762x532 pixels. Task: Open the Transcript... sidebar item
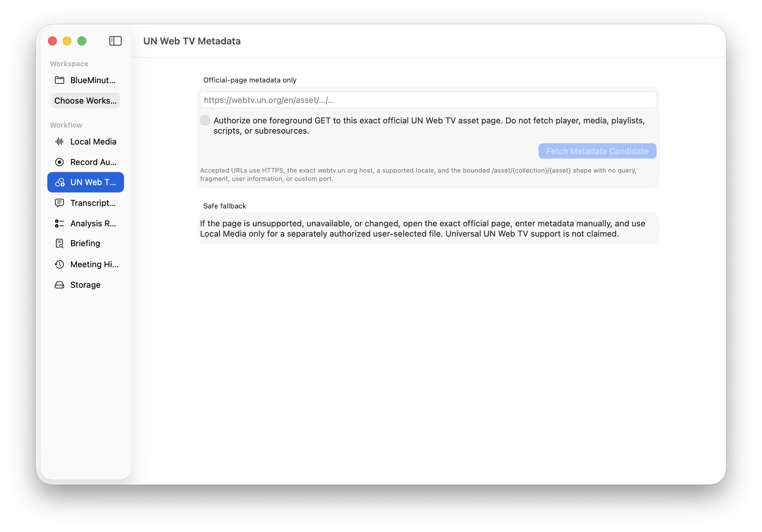tap(86, 203)
